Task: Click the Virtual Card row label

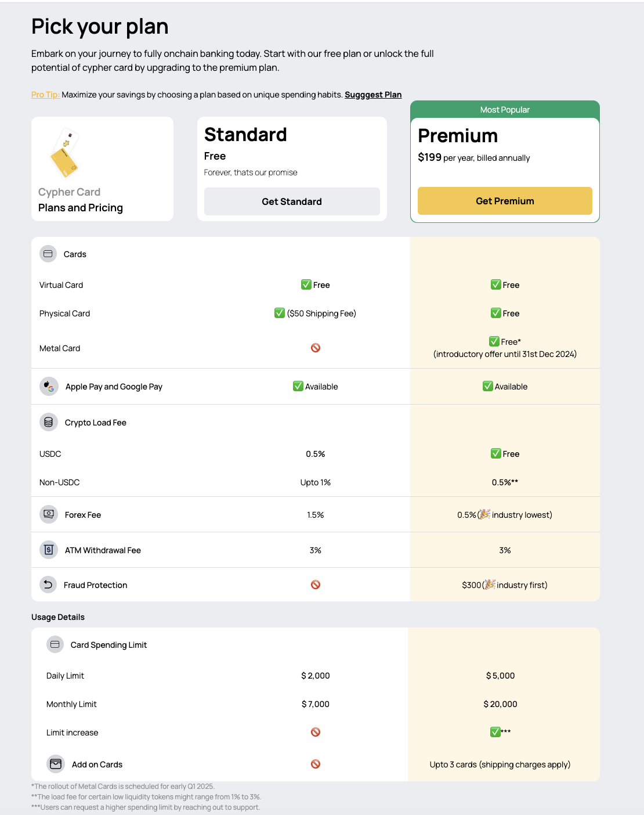Action: click(61, 285)
